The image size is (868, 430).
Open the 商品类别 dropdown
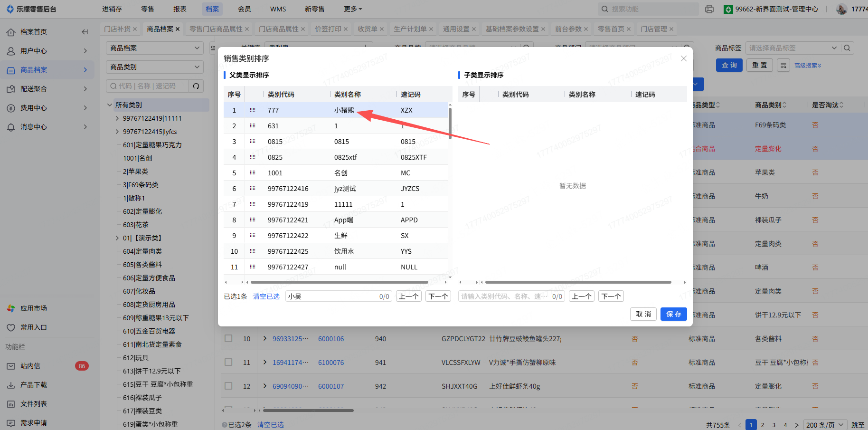click(x=154, y=67)
